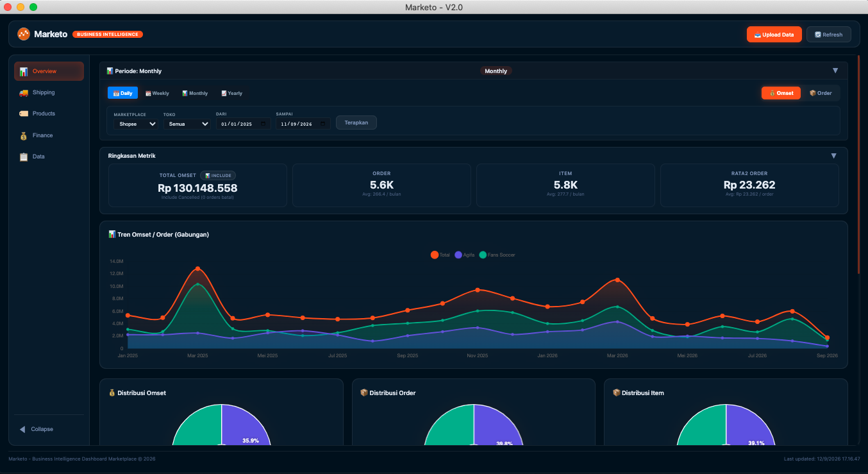Viewport: 868px width, 474px height.
Task: Go to Shipping in the sidebar
Action: click(x=49, y=92)
